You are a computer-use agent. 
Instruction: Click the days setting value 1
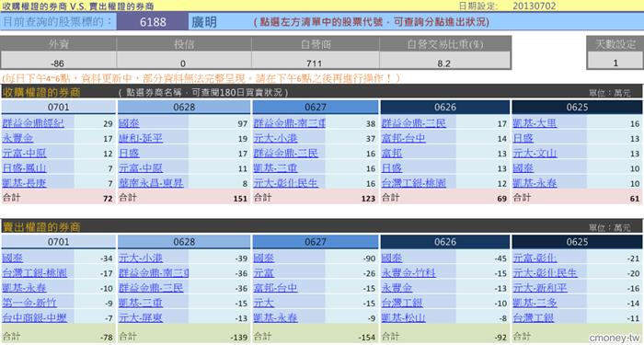615,63
